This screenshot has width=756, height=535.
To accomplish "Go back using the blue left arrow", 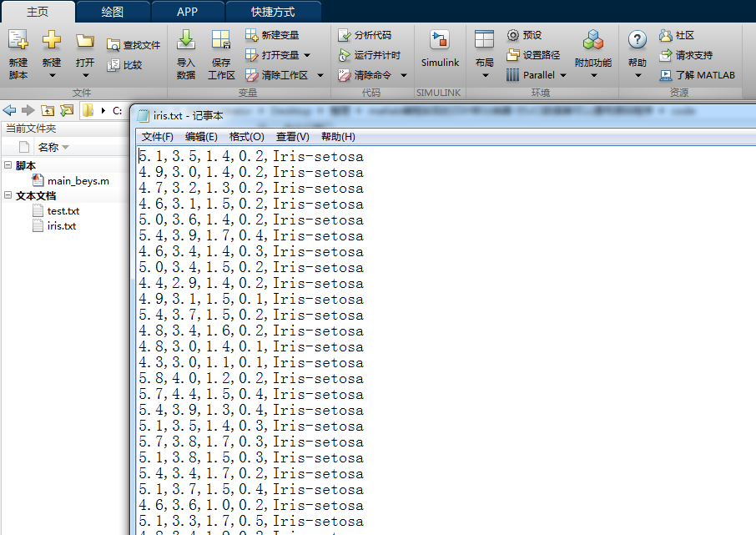I will coord(9,110).
